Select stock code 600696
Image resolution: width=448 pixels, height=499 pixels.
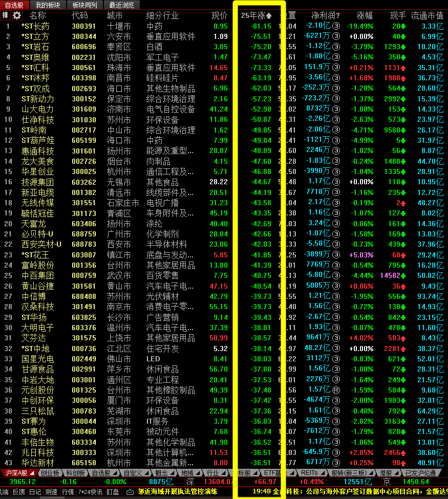[84, 47]
